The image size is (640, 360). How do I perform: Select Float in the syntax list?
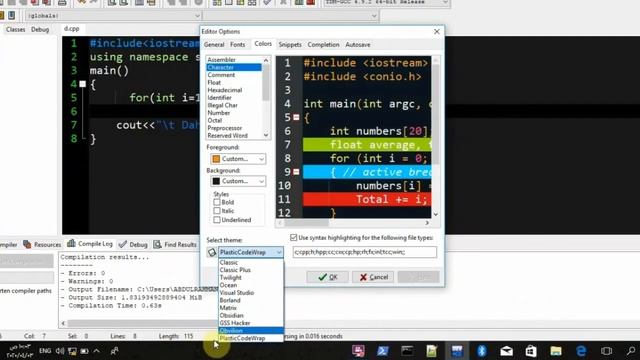[x=234, y=82]
